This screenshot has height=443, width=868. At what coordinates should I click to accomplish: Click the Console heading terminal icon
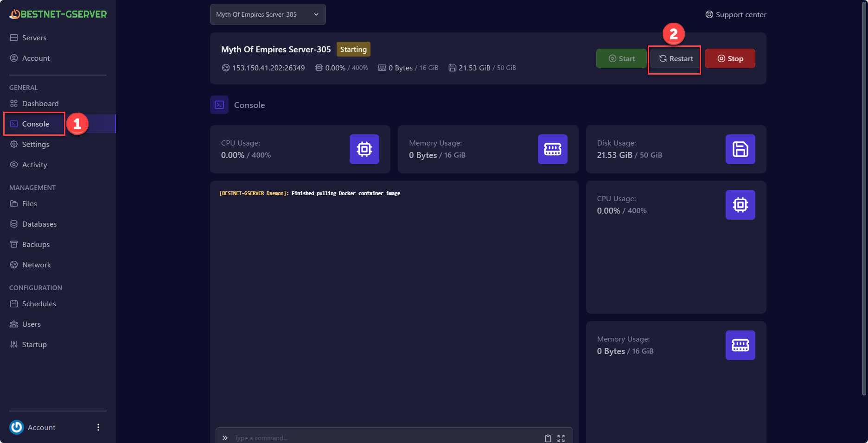(219, 105)
